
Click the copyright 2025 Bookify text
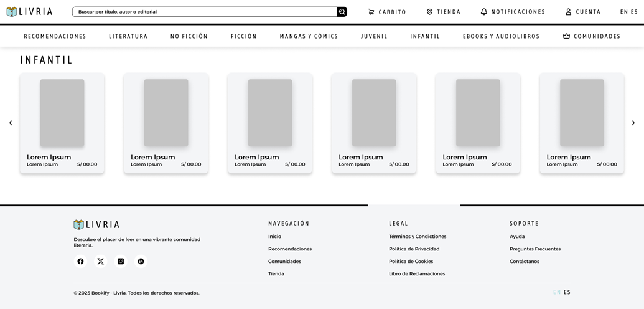click(137, 293)
